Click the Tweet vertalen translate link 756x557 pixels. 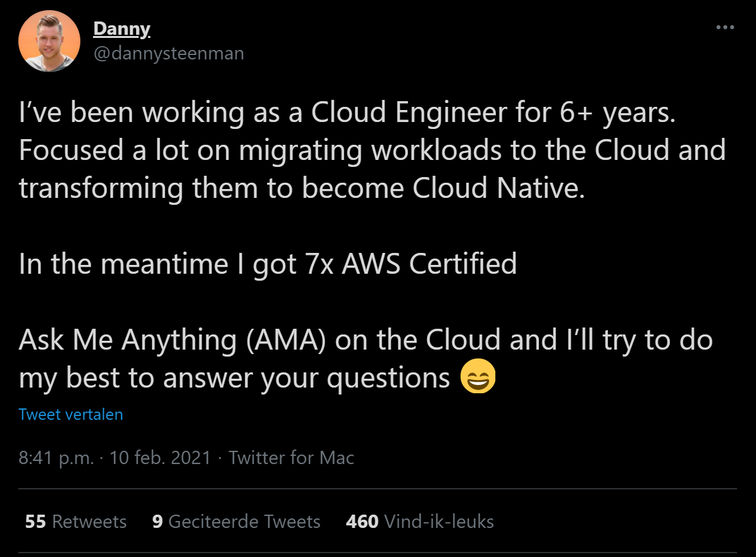71,415
